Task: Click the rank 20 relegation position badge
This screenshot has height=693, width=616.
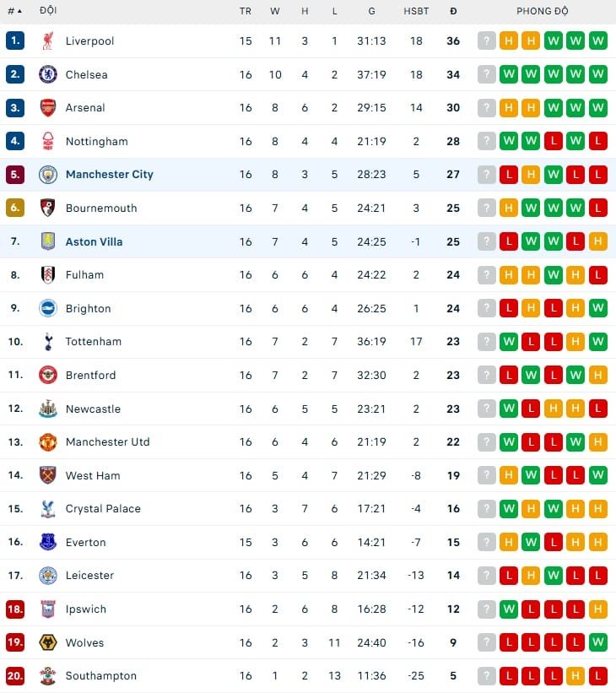Action: tap(15, 675)
